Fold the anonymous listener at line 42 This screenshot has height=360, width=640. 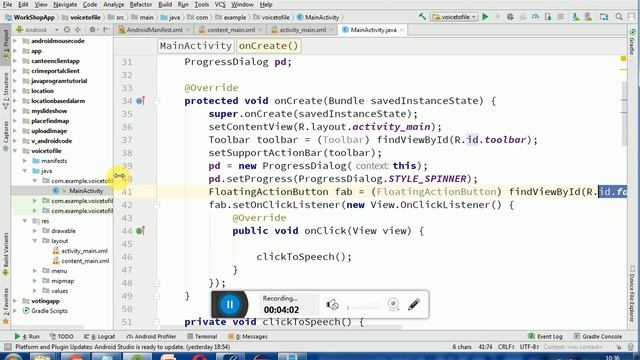click(156, 205)
